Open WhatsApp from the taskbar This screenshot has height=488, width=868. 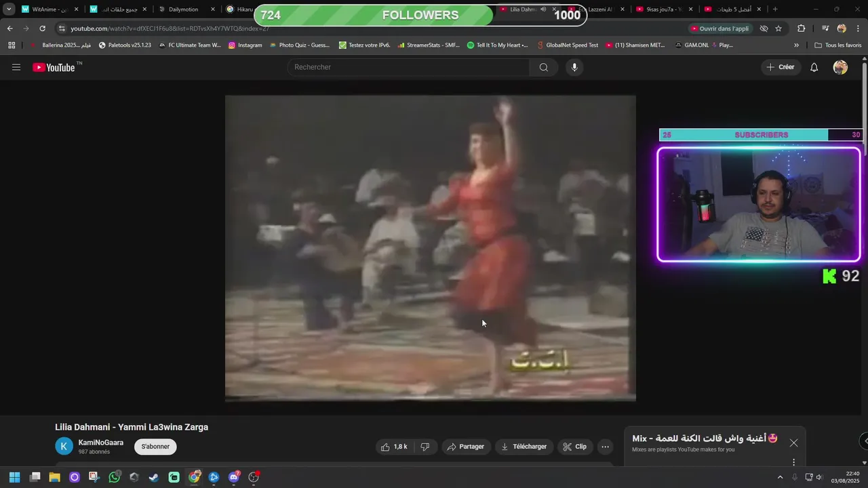115,477
